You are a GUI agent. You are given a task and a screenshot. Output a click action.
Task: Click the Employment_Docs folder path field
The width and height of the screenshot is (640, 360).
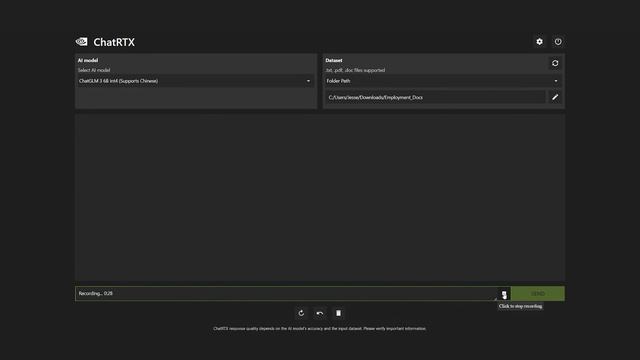click(435, 97)
